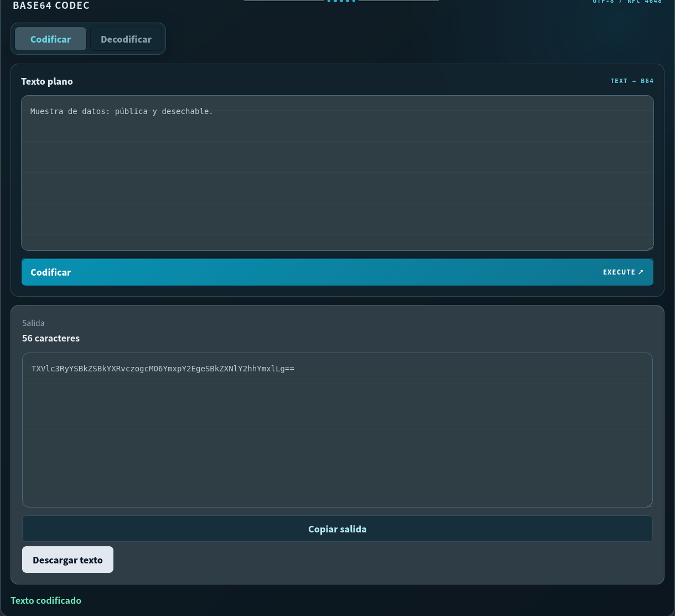Switch to the Decodificar mode tab
Image resolution: width=675 pixels, height=616 pixels.
click(126, 39)
